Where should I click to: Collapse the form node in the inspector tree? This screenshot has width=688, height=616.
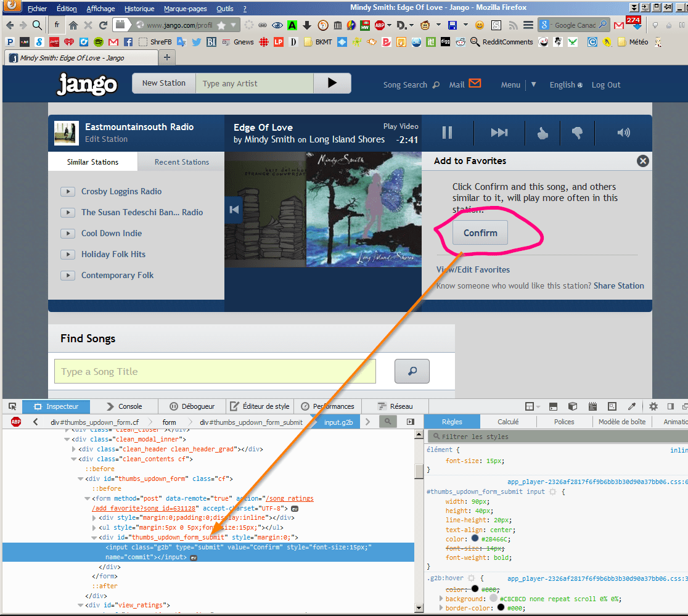87,498
